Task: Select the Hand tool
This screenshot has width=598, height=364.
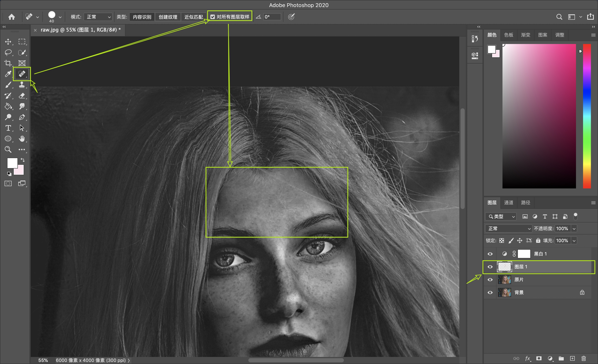Action: click(22, 139)
